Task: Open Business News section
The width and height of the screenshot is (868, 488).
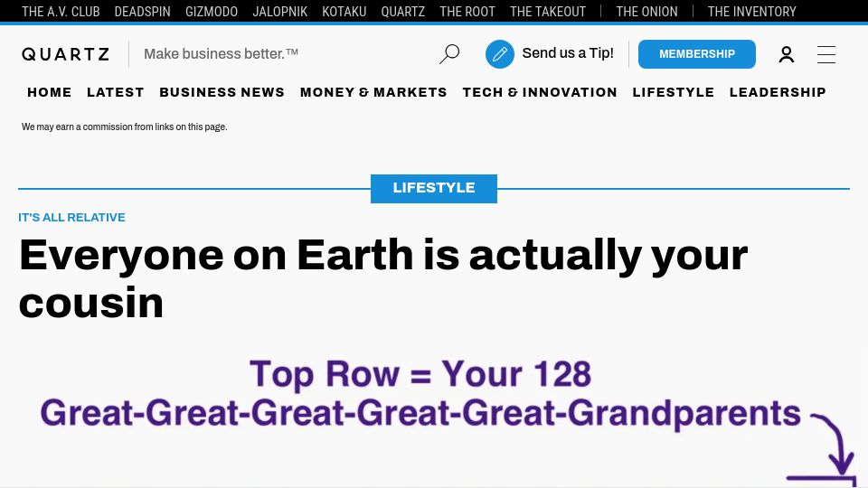Action: [x=222, y=92]
